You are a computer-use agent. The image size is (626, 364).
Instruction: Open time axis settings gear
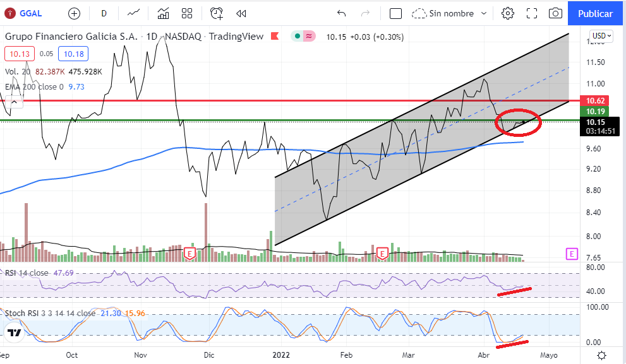[x=601, y=355]
